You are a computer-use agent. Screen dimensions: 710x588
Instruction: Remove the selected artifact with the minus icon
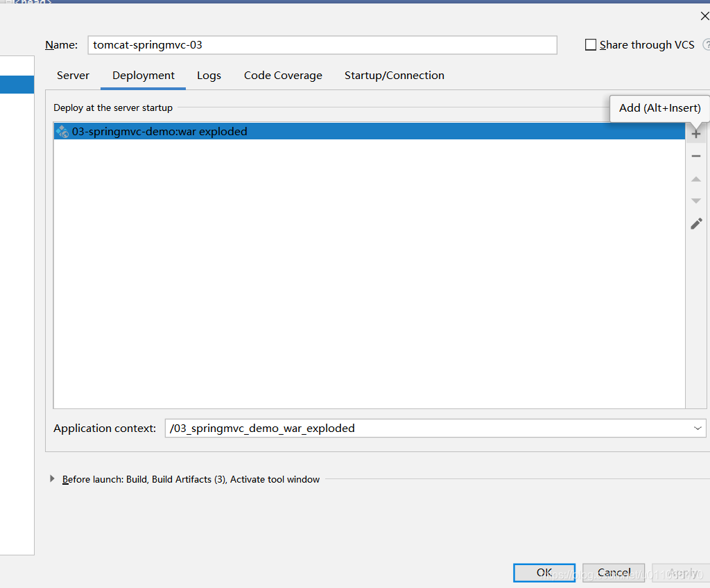pyautogui.click(x=696, y=156)
